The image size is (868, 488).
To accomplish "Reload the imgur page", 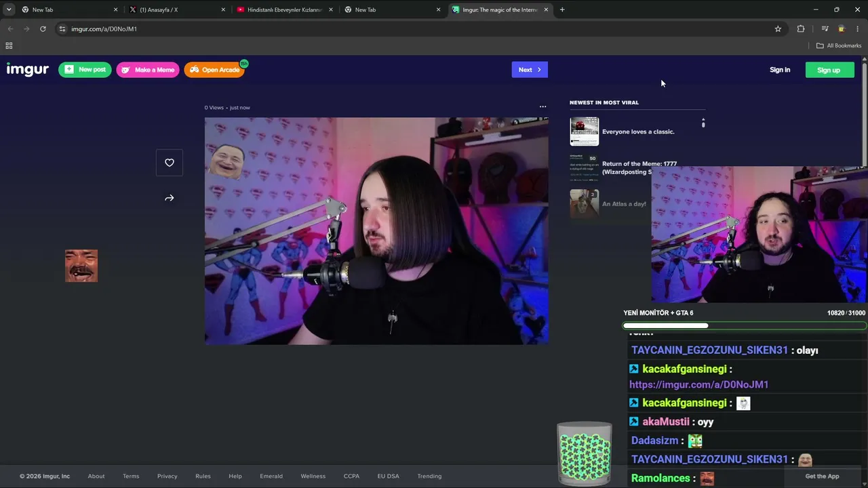I will 43,29.
